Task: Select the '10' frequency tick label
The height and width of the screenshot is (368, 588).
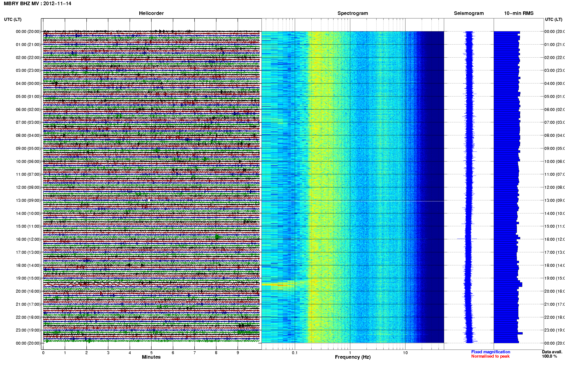Action: coord(405,353)
